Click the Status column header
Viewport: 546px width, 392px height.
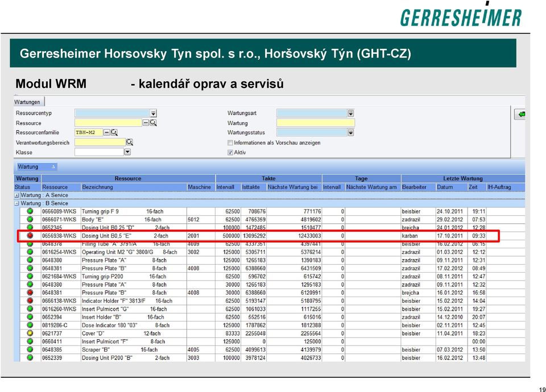pos(27,187)
